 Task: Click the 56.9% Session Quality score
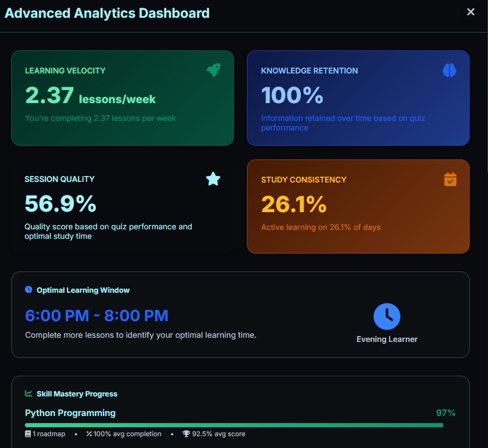coord(60,204)
